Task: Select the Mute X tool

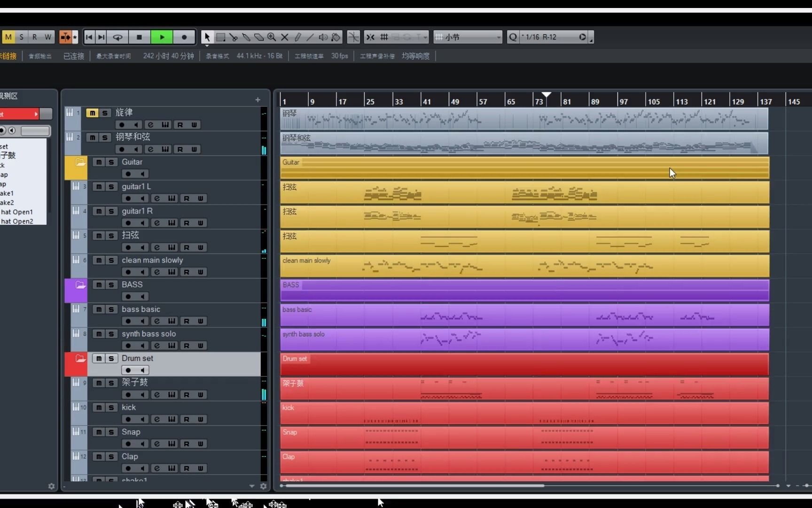Action: [284, 37]
